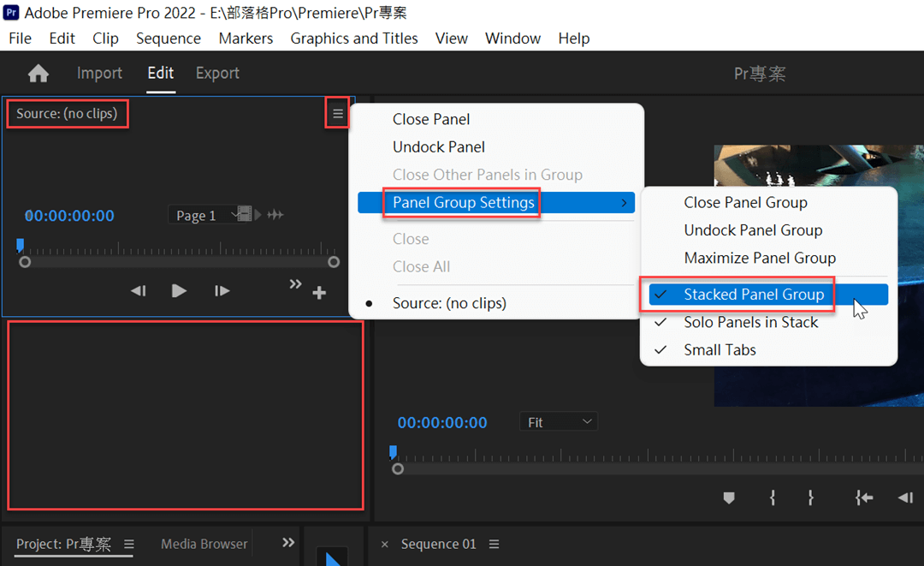Screen dimensions: 924x566
Task: Open the Source monitor button editor plus
Action: (x=319, y=293)
